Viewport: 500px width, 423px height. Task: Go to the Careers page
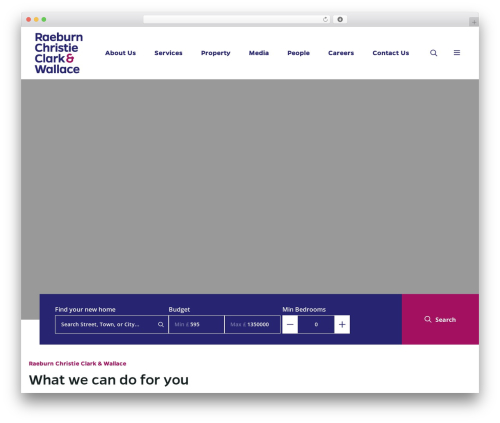(x=341, y=53)
